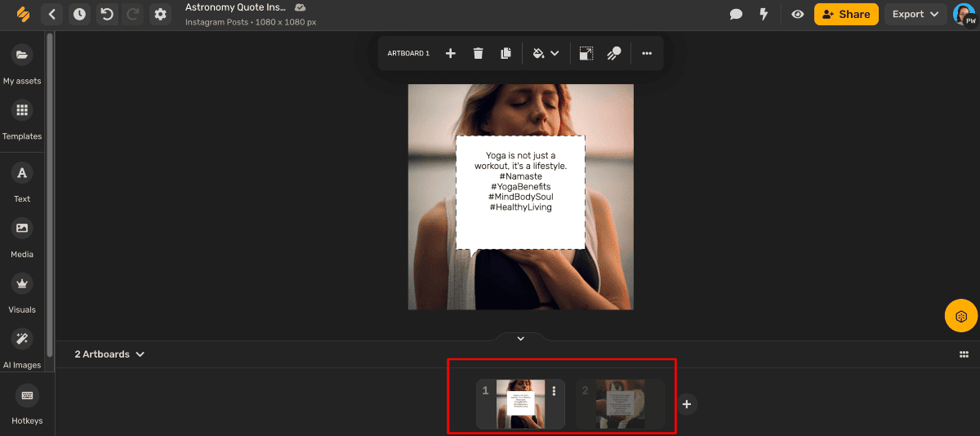Toggle preview with eye icon
Image resolution: width=980 pixels, height=436 pixels.
pos(797,14)
